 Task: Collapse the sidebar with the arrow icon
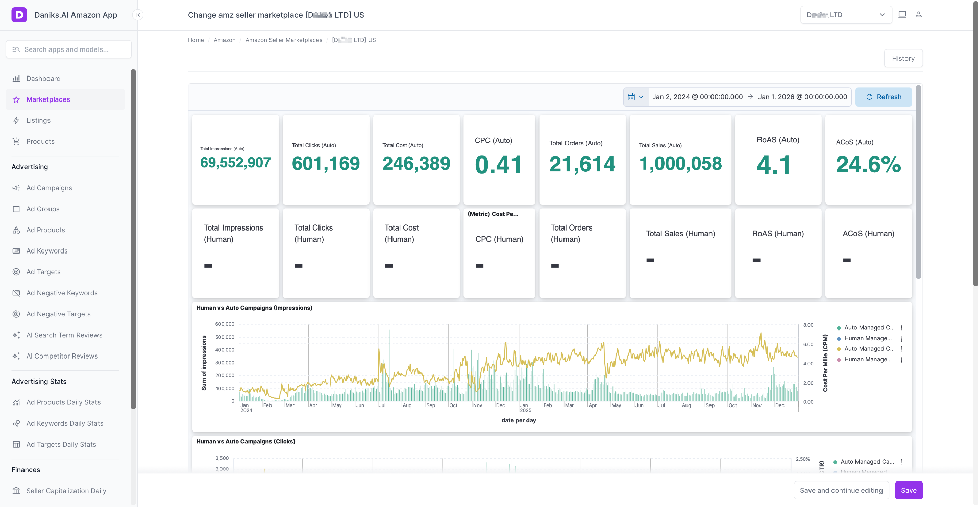137,15
